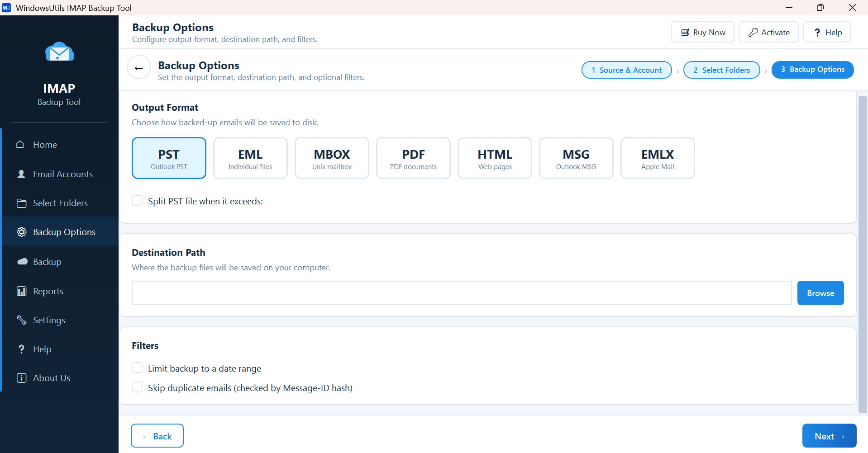Open Reports in the sidebar
The height and width of the screenshot is (453, 868).
click(x=60, y=291)
